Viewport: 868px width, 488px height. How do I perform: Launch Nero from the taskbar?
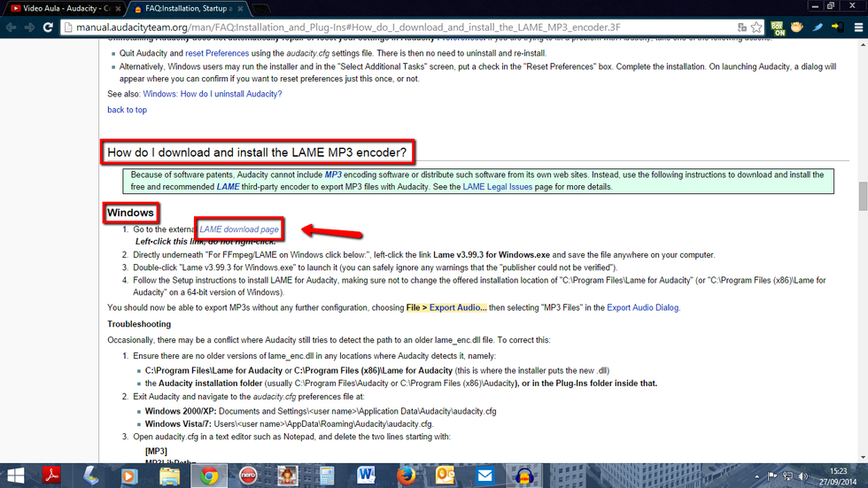(x=248, y=476)
